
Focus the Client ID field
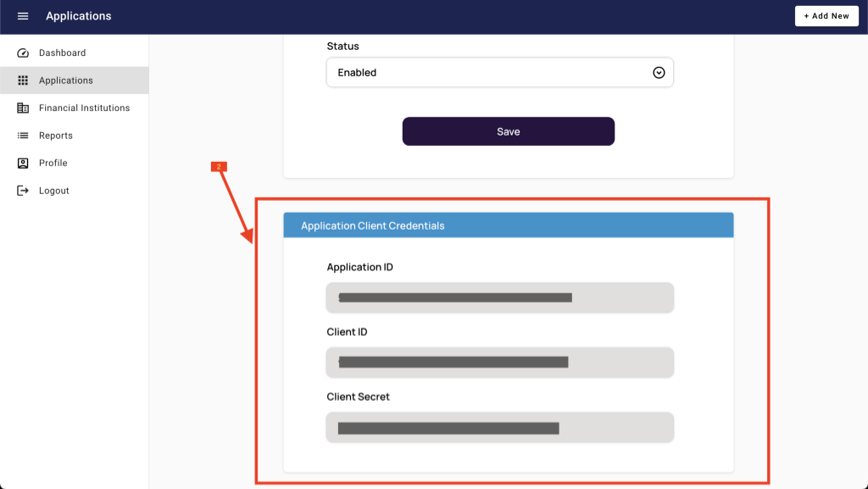tap(499, 362)
